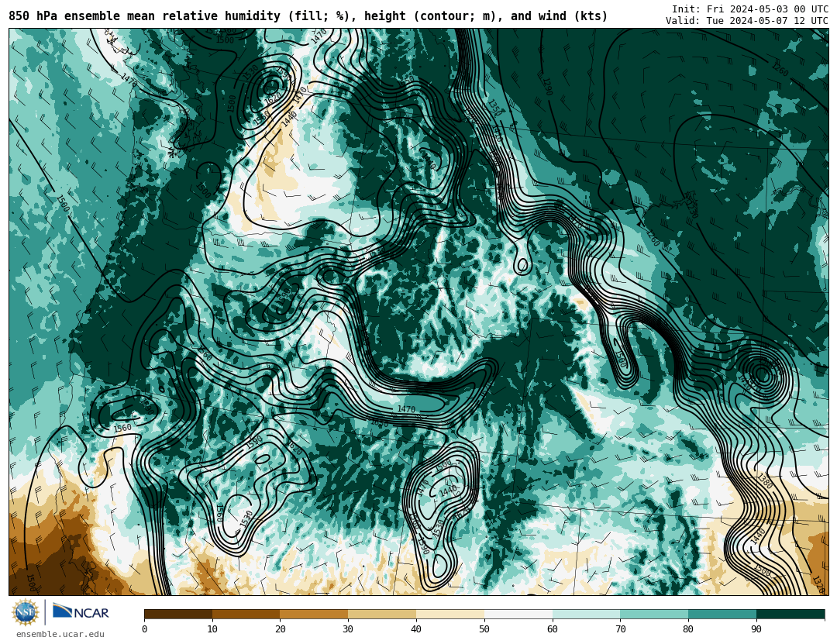The width and height of the screenshot is (837, 644).
Task: Select the 0-10% darkest brown color swatch
Action: pos(178,614)
